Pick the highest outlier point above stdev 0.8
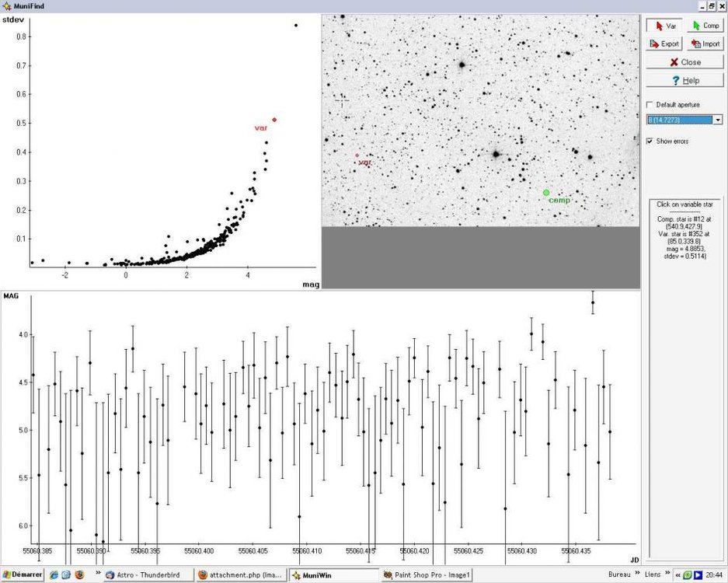The image size is (728, 583). click(x=296, y=25)
